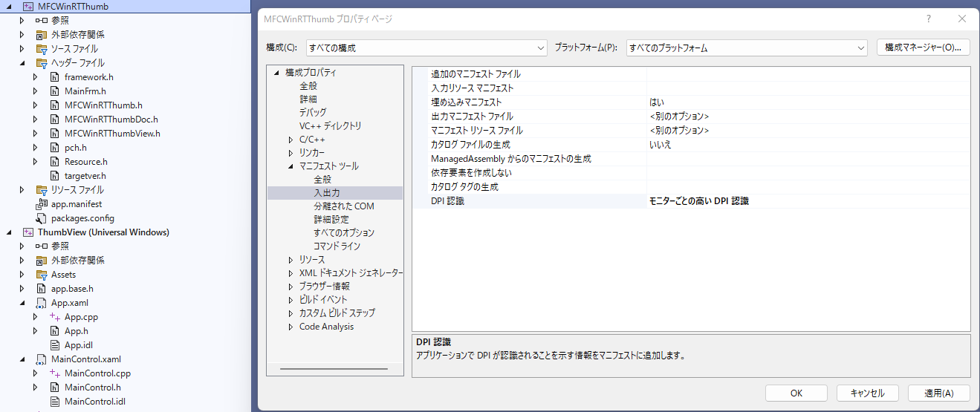Click the App.idl file icon
Image resolution: width=980 pixels, height=412 pixels.
pos(55,345)
